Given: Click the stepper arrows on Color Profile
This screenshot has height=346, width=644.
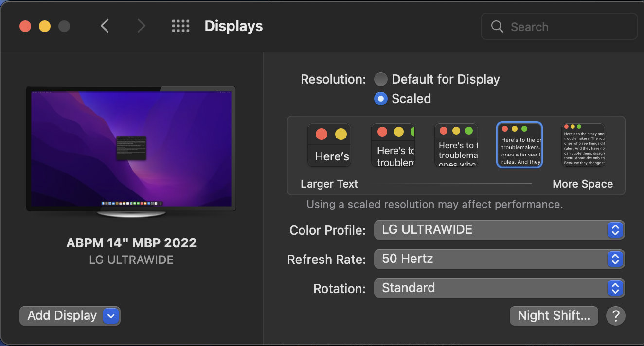Looking at the screenshot, I should point(615,230).
